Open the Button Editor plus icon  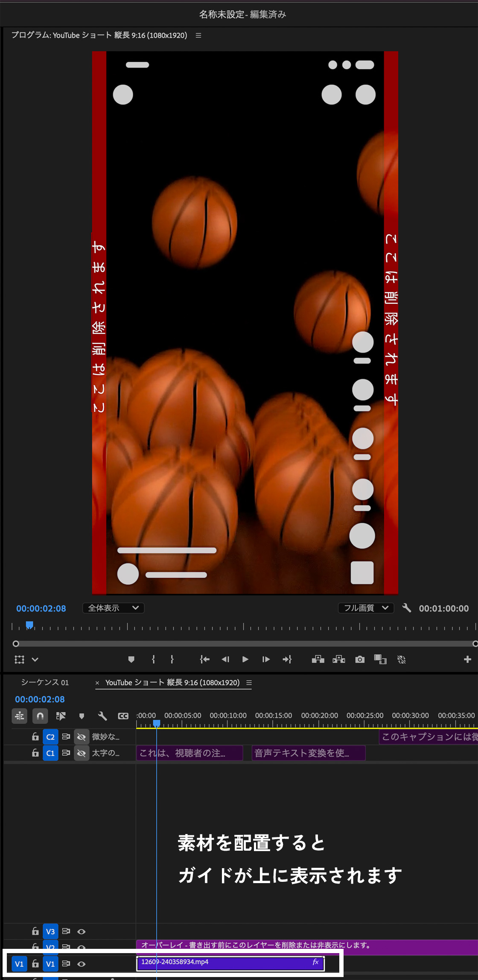coord(467,659)
